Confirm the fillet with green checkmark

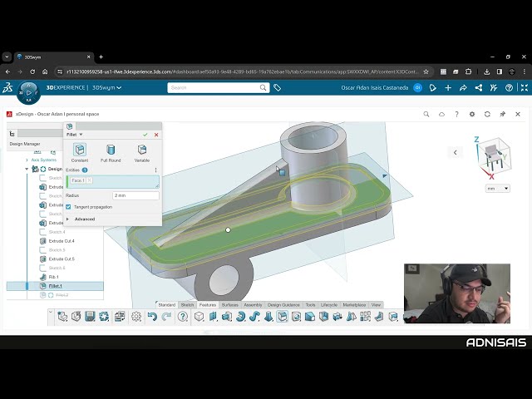145,135
